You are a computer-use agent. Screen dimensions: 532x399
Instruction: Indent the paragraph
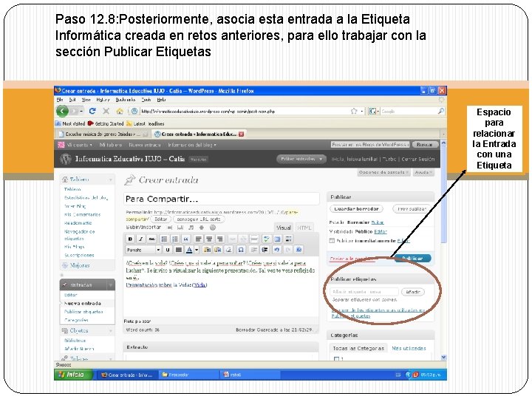click(x=265, y=250)
